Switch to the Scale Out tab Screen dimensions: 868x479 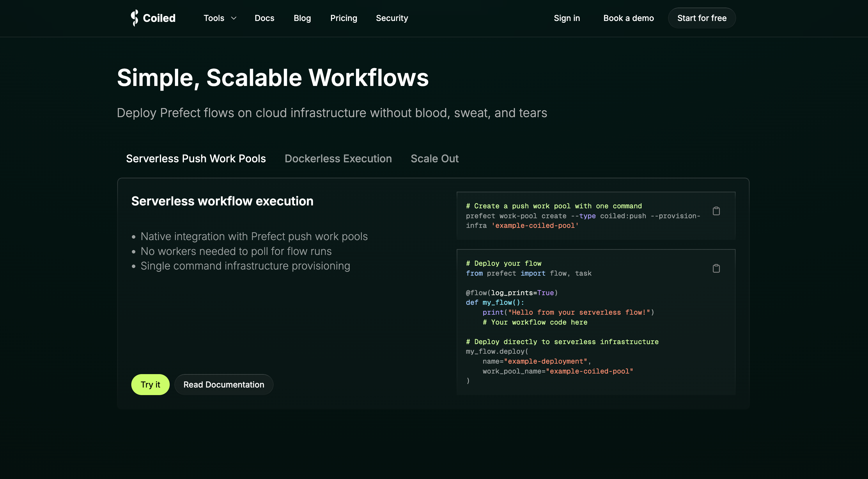pos(434,159)
